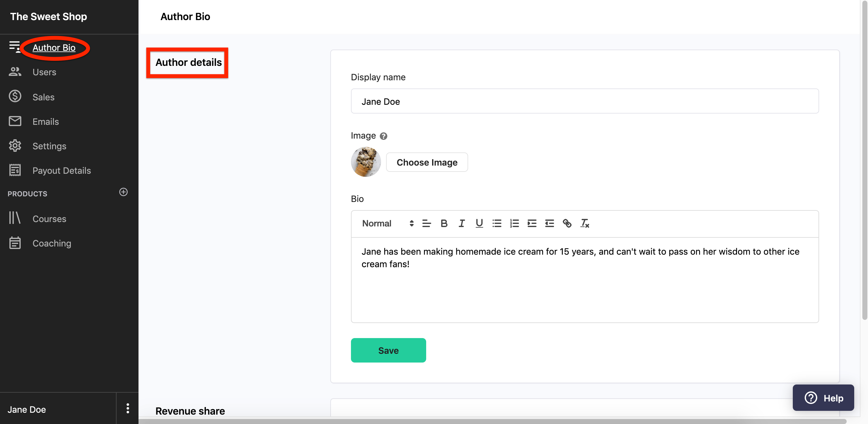Clear text formatting in Bio editor
The image size is (868, 424).
(585, 223)
